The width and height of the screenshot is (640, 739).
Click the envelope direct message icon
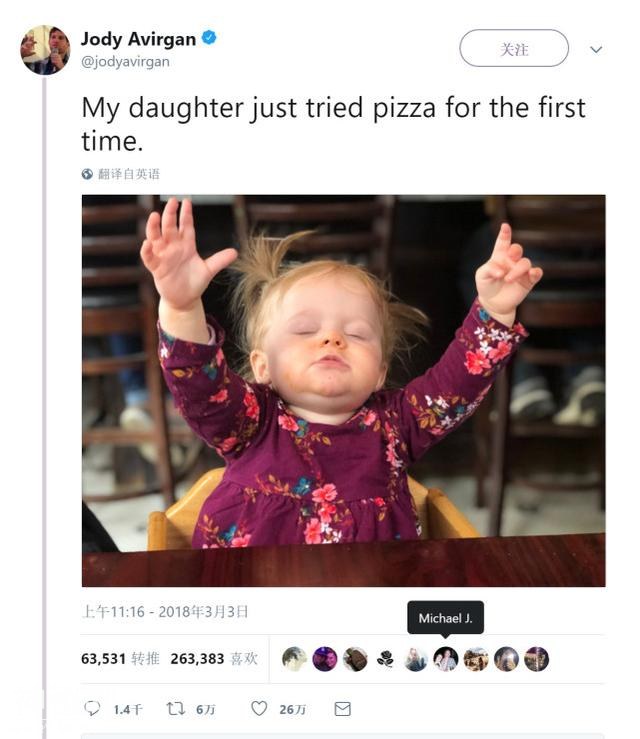pyautogui.click(x=343, y=709)
